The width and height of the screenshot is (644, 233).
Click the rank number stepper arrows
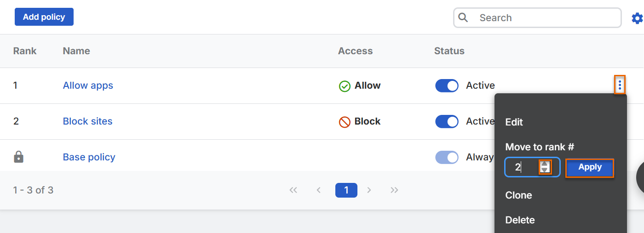[x=545, y=167]
